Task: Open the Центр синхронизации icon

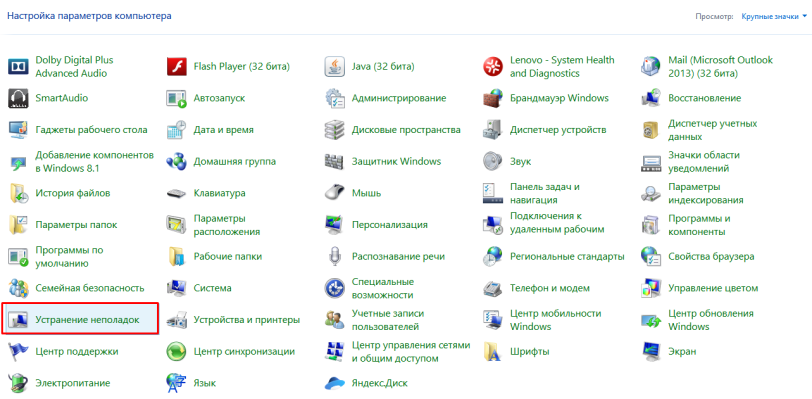Action: (177, 352)
